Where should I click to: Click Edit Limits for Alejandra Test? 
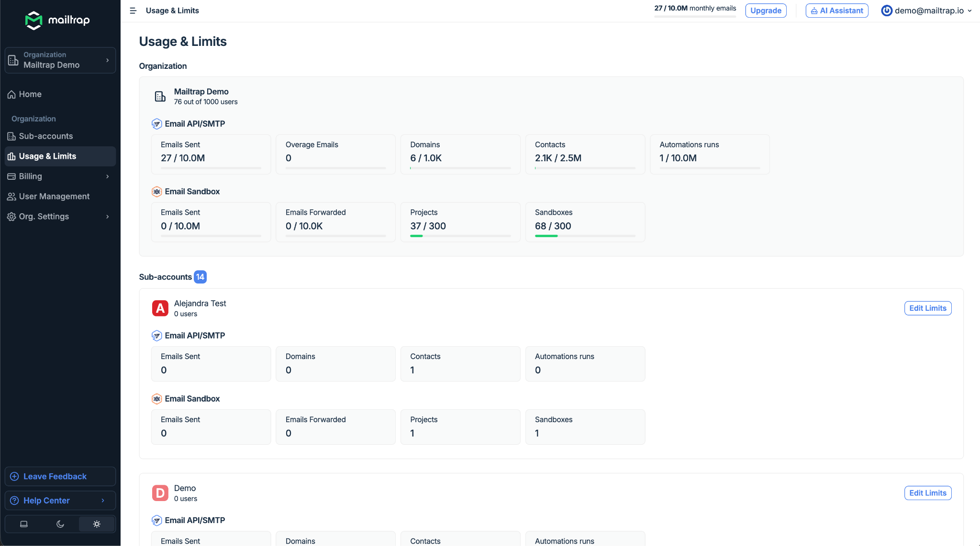(x=928, y=308)
